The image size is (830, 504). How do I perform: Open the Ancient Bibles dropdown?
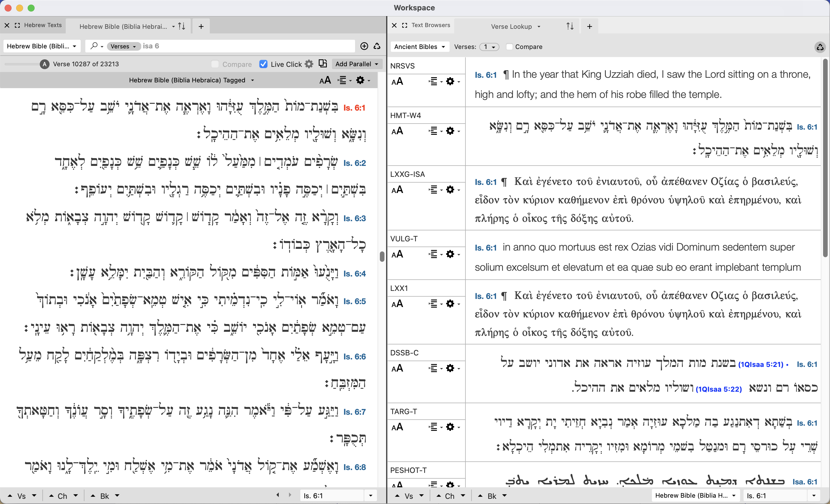click(x=419, y=47)
